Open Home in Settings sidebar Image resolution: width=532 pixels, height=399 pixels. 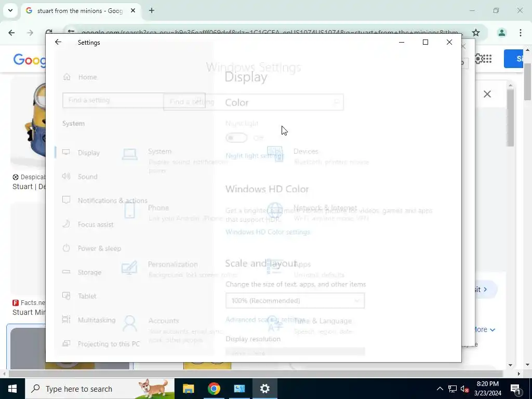tap(80, 77)
